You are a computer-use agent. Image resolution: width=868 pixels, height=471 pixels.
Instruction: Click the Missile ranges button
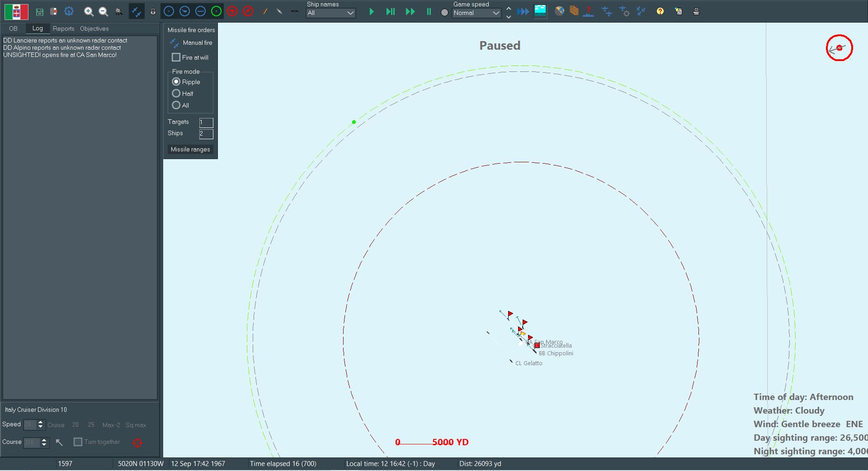tap(190, 150)
